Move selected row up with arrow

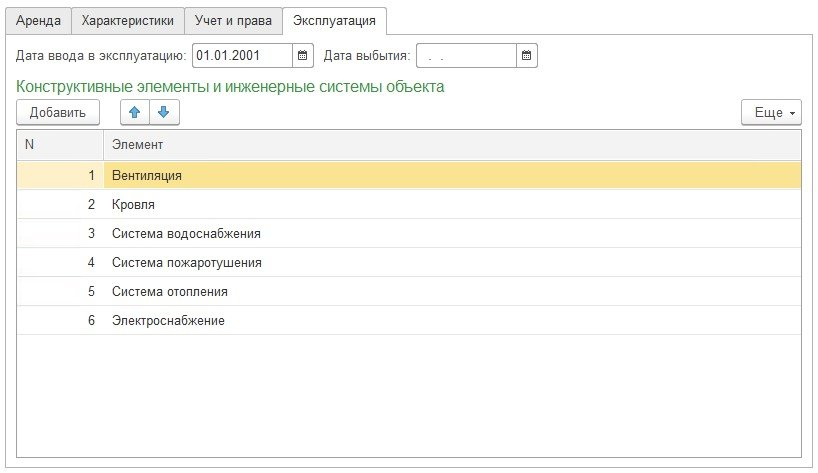[x=135, y=113]
